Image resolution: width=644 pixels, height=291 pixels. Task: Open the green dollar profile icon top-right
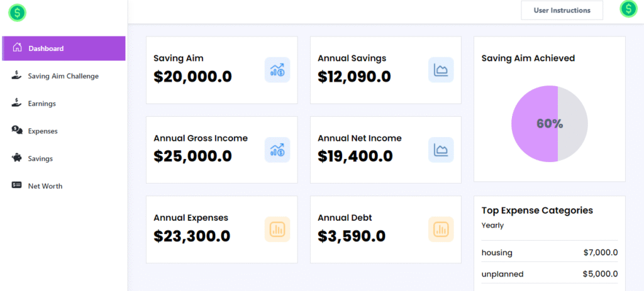point(628,9)
